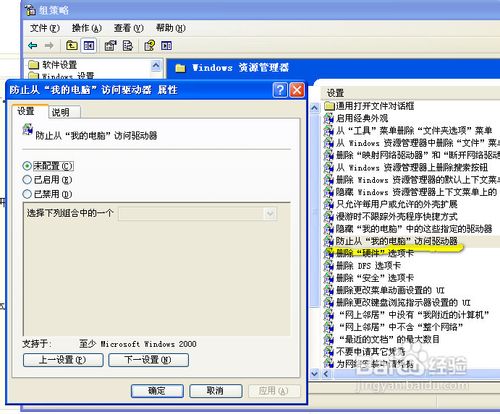Click the Back arrow in the toolbar
Screen dimensions: 500x414
point(33,45)
